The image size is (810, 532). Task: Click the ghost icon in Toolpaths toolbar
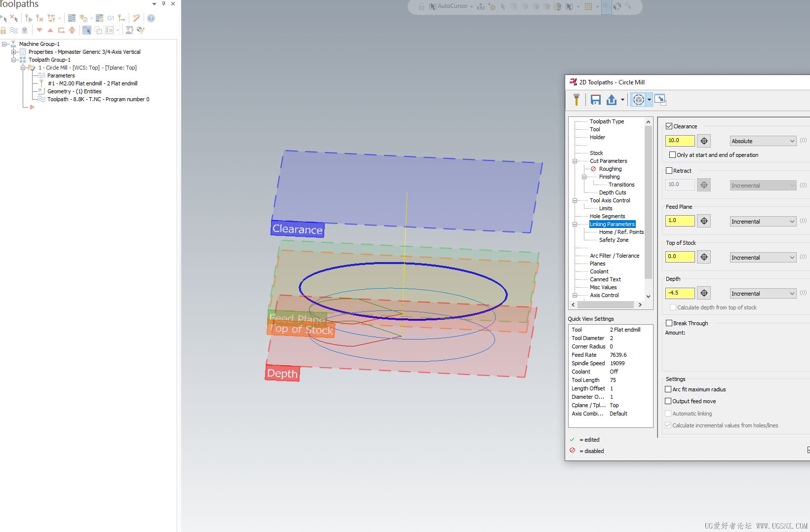25,30
